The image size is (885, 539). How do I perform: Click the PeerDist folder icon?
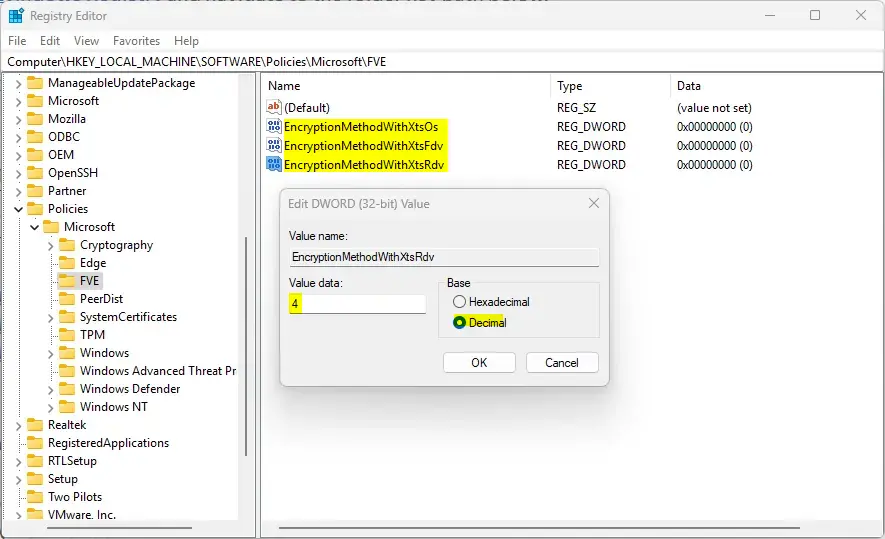67,299
